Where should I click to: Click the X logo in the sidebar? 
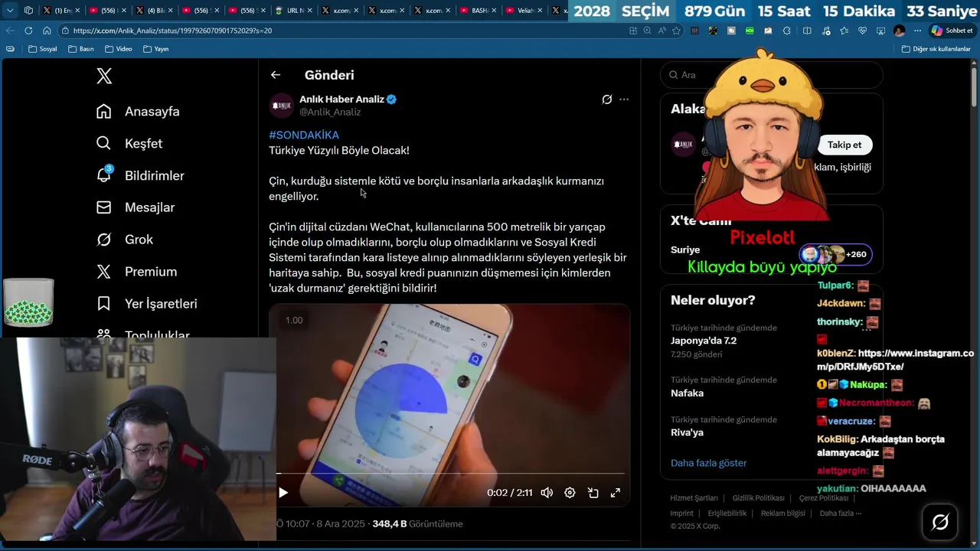coord(104,76)
